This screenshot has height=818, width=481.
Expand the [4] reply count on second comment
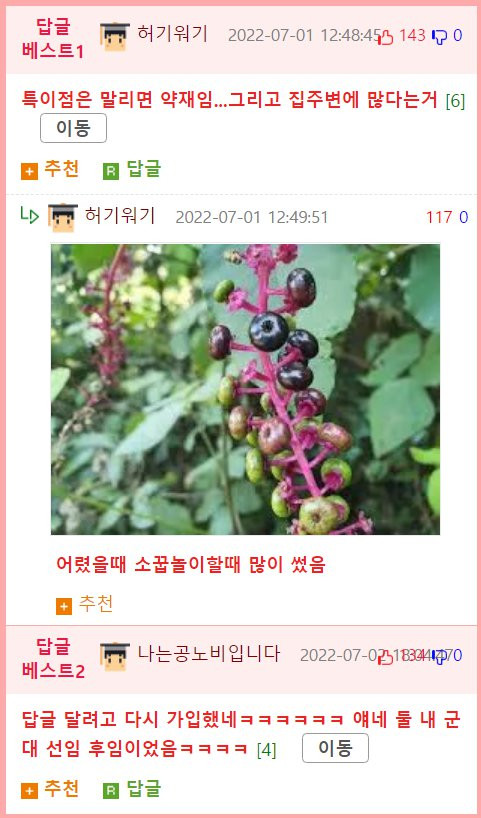pos(267,750)
